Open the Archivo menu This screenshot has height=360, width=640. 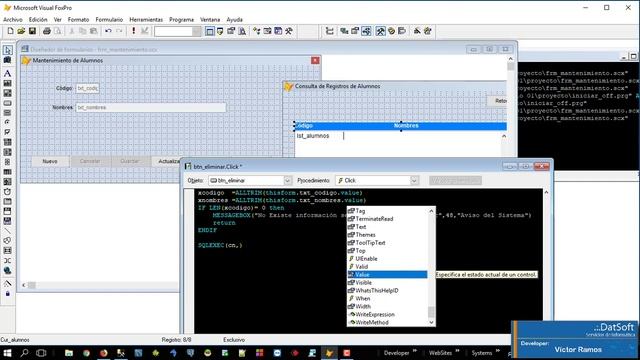pos(13,20)
